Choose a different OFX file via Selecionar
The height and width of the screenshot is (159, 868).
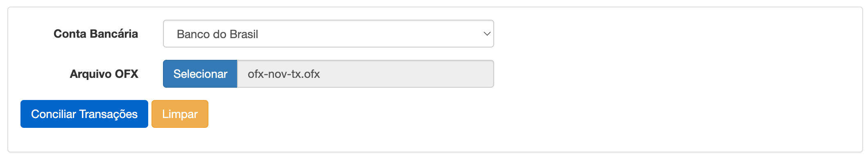(x=200, y=74)
